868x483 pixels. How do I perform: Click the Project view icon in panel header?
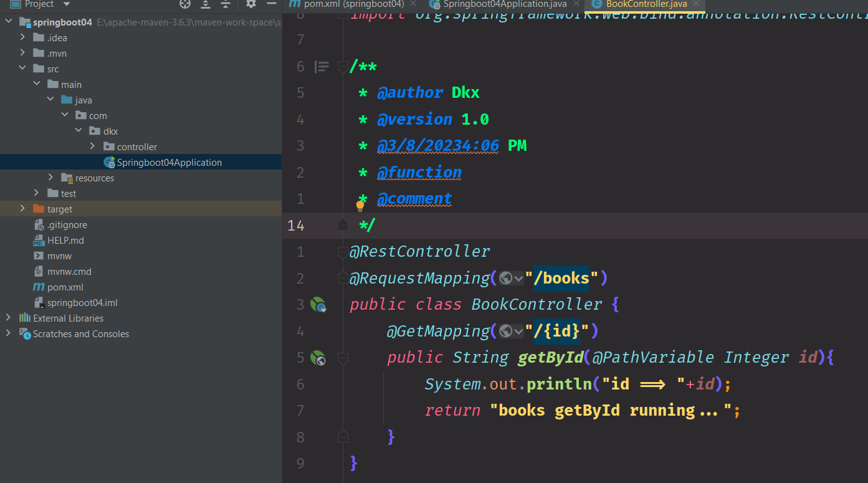[16, 4]
